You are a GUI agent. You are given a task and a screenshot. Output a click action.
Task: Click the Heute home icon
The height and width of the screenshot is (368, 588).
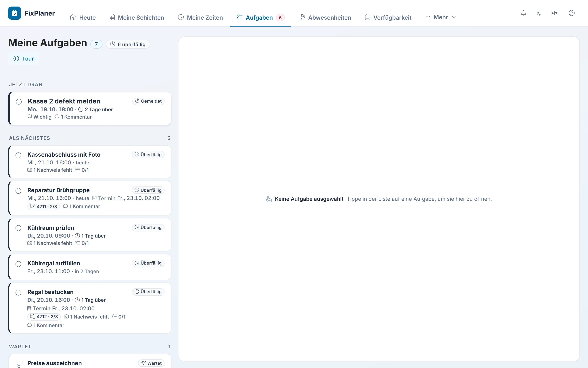pyautogui.click(x=73, y=17)
